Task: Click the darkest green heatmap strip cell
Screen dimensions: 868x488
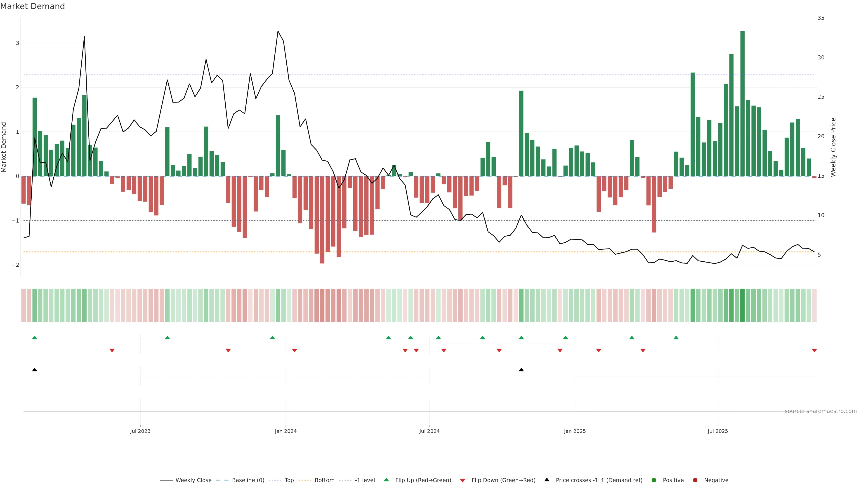Action: pos(742,305)
